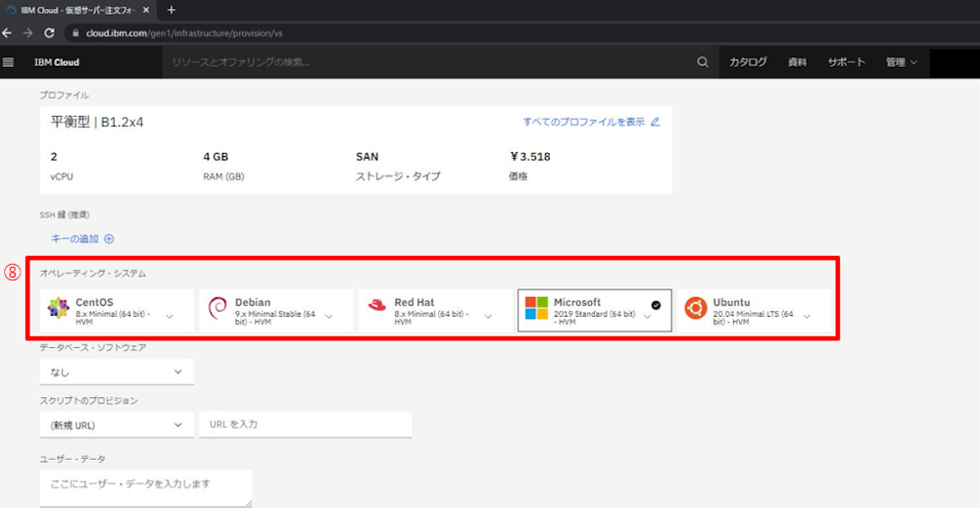The height and width of the screenshot is (508, 980).
Task: Click the plus icon beside キーの追加
Action: point(109,238)
